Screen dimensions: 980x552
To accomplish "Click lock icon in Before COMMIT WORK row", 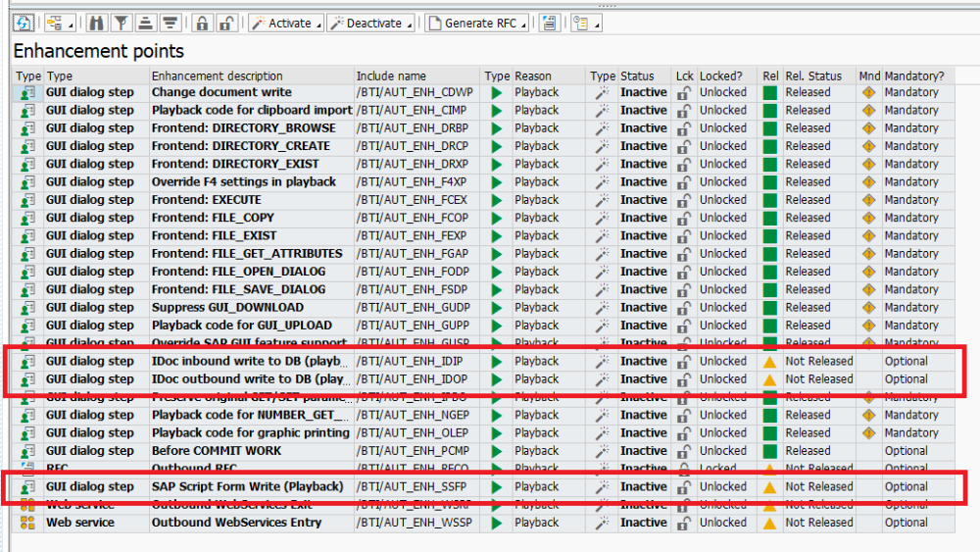I will click(684, 451).
